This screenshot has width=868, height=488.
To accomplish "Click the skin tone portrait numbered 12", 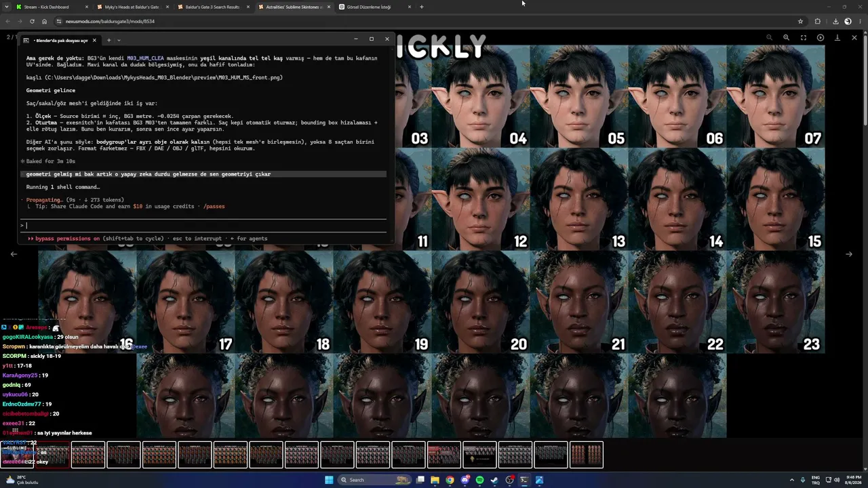I will 480,199.
